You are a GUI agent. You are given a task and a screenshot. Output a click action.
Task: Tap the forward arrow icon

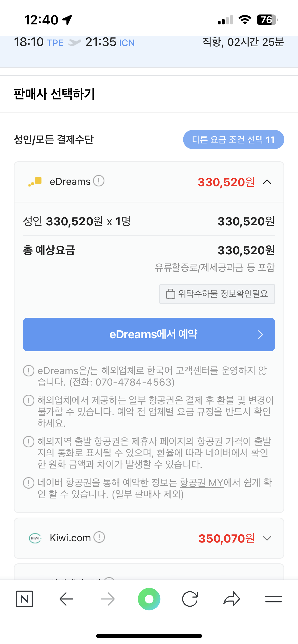[108, 599]
